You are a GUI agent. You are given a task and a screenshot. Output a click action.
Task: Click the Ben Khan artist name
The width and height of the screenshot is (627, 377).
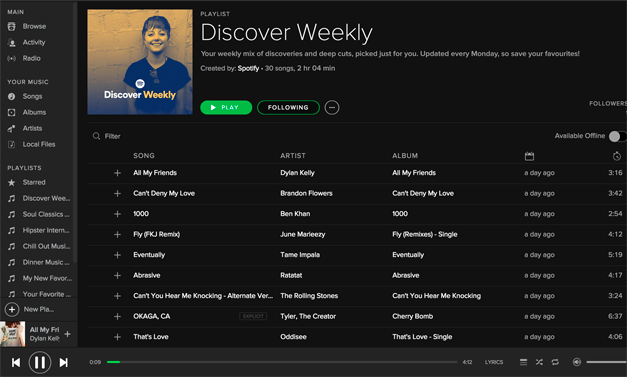pyautogui.click(x=295, y=214)
